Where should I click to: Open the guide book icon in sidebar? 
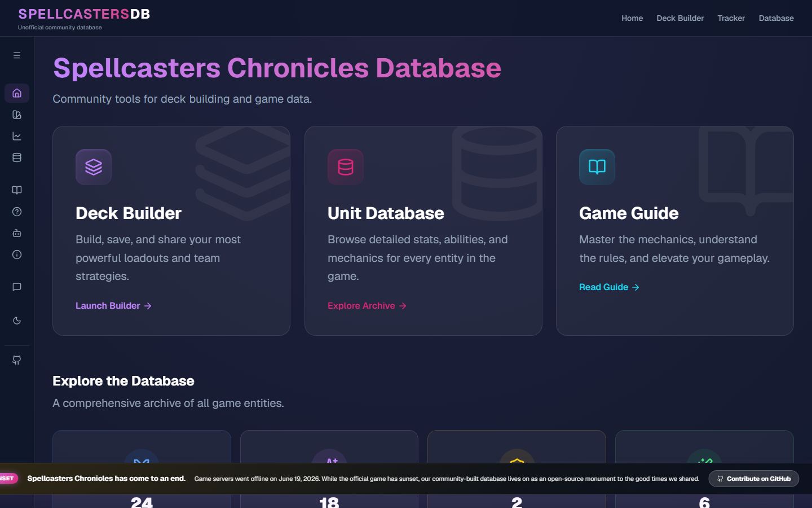tap(17, 190)
